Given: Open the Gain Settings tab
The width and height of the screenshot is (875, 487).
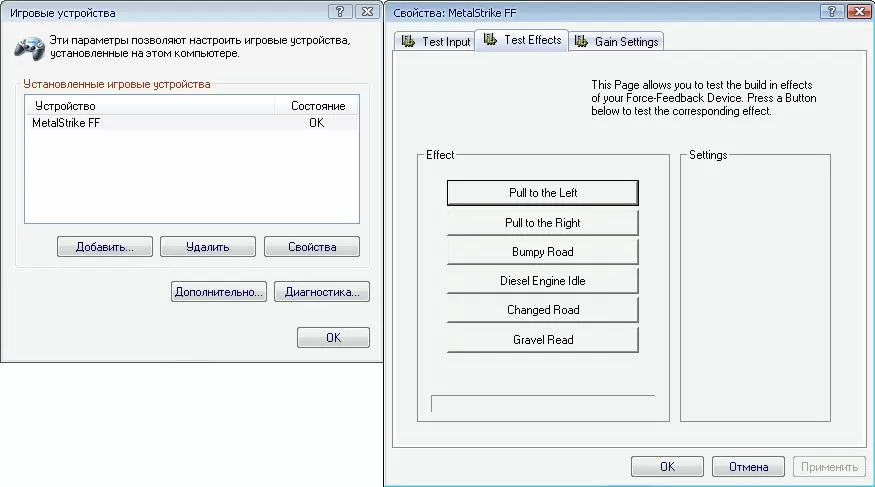Looking at the screenshot, I should pyautogui.click(x=617, y=42).
